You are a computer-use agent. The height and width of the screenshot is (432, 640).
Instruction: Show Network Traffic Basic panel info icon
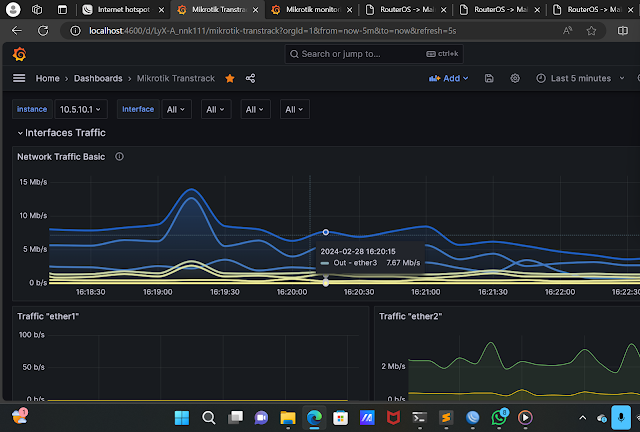point(119,156)
